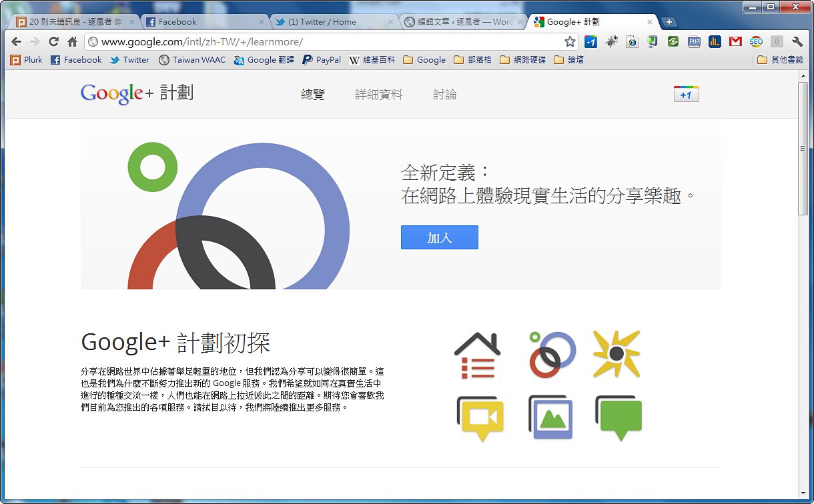Open the 討論 discussion tab
The height and width of the screenshot is (504, 814).
(445, 95)
